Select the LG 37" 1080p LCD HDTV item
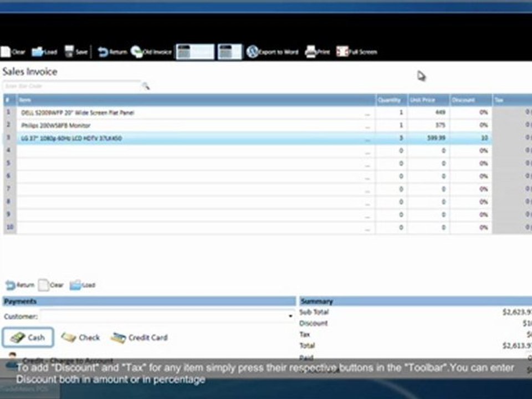Screen dimensions: 532x399 coord(71,138)
